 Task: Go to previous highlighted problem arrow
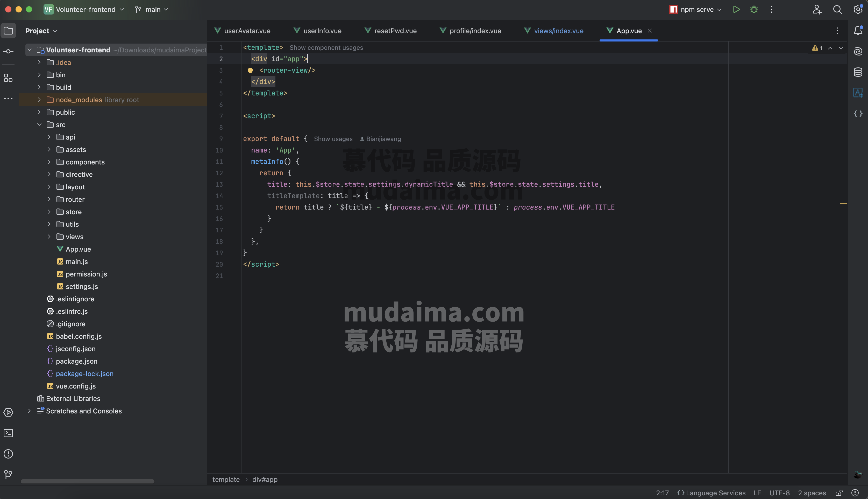pos(830,48)
